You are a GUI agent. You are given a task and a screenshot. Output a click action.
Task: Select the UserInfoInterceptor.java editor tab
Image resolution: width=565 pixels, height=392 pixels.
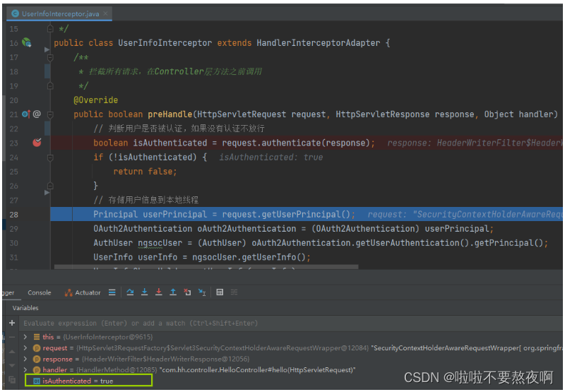coord(59,12)
